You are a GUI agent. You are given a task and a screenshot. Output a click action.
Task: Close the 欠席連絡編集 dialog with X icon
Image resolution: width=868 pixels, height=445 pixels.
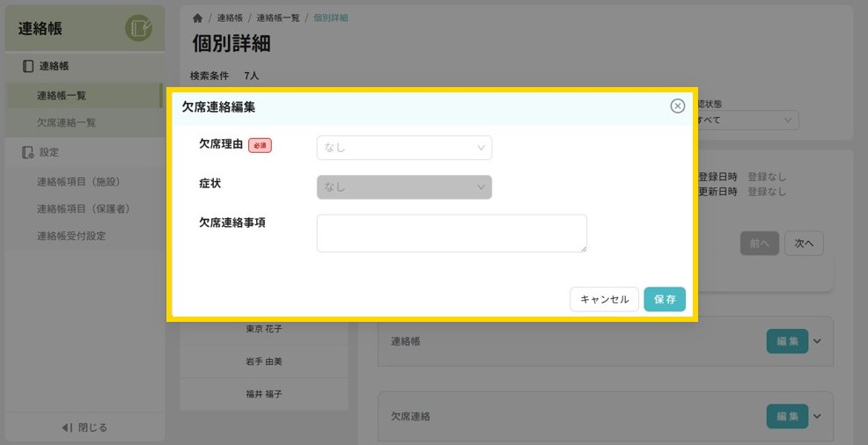coord(677,106)
